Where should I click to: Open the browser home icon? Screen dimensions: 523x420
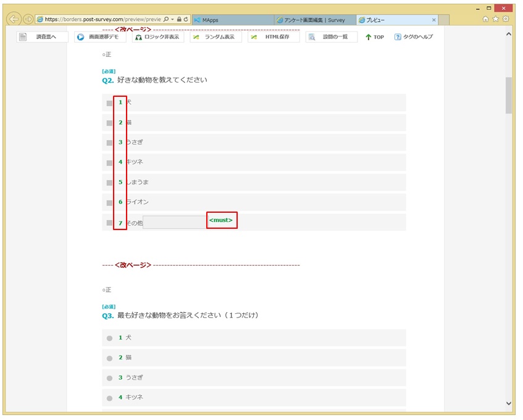[485, 20]
